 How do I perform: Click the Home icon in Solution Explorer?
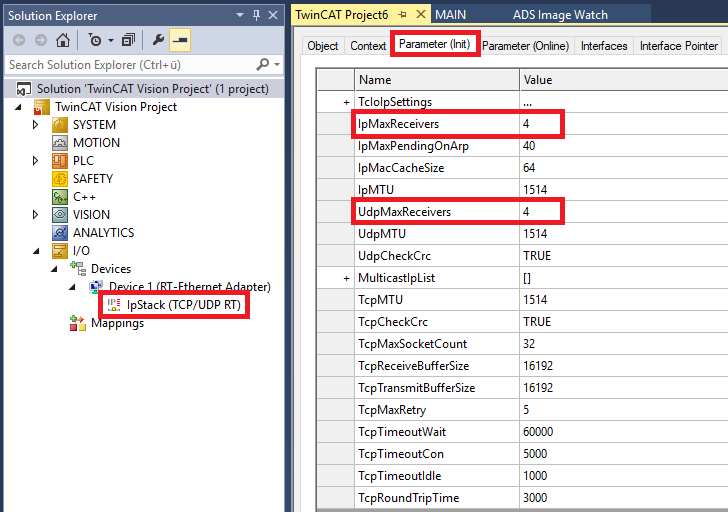(x=63, y=40)
